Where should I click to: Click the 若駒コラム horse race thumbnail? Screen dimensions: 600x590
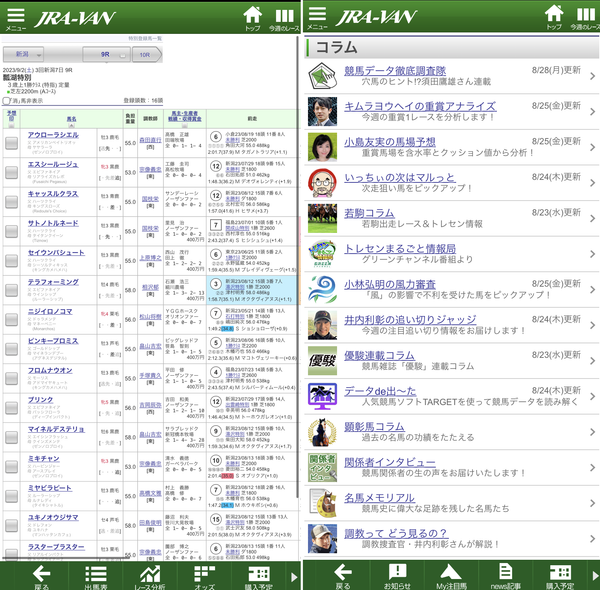tap(322, 218)
